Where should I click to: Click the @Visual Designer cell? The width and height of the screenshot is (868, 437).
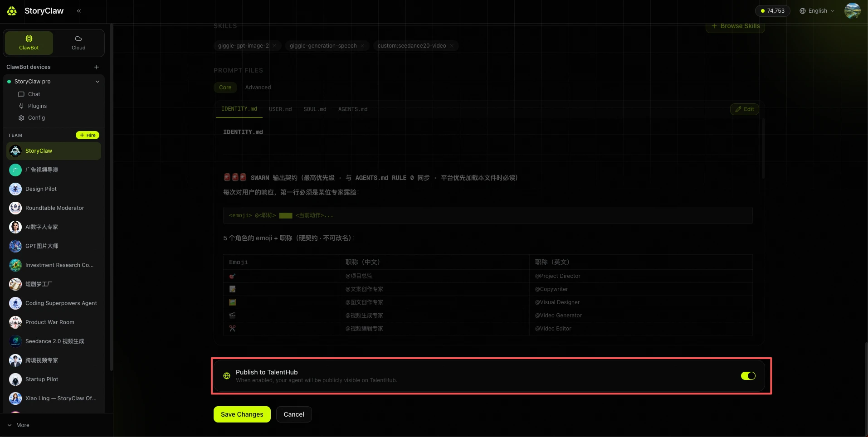[641, 302]
